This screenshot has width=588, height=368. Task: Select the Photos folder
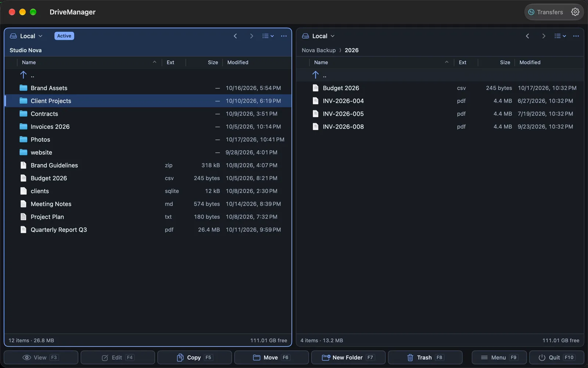(x=148, y=139)
